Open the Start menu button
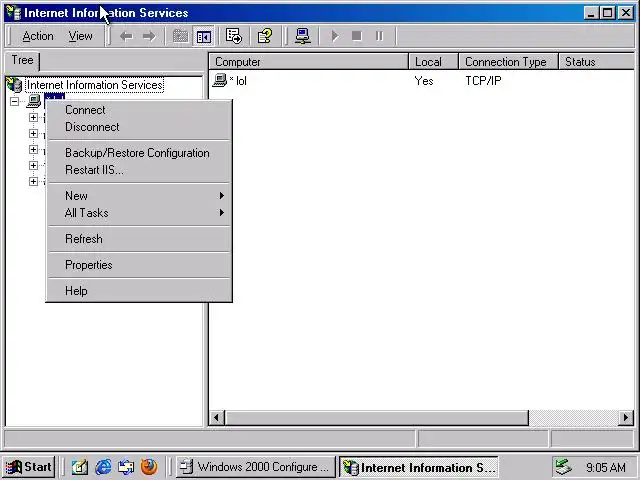This screenshot has height=480, width=640. [29, 467]
